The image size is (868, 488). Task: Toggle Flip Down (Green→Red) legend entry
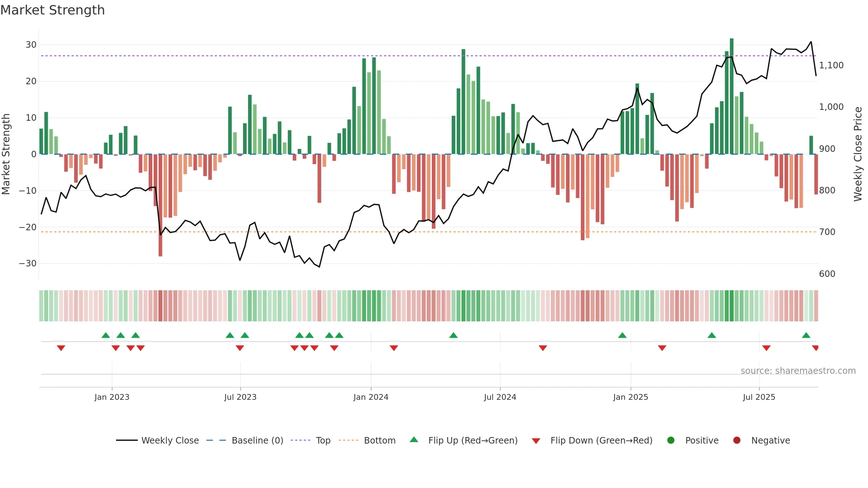point(592,440)
